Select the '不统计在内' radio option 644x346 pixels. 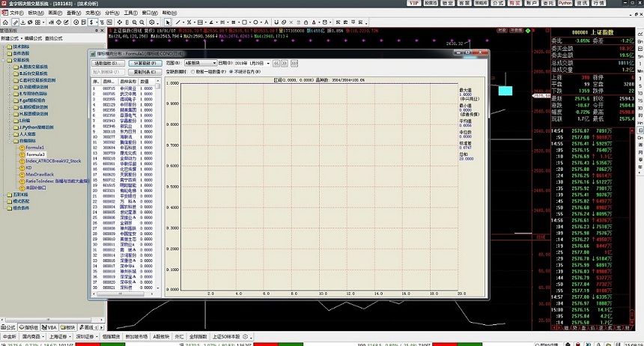231,71
